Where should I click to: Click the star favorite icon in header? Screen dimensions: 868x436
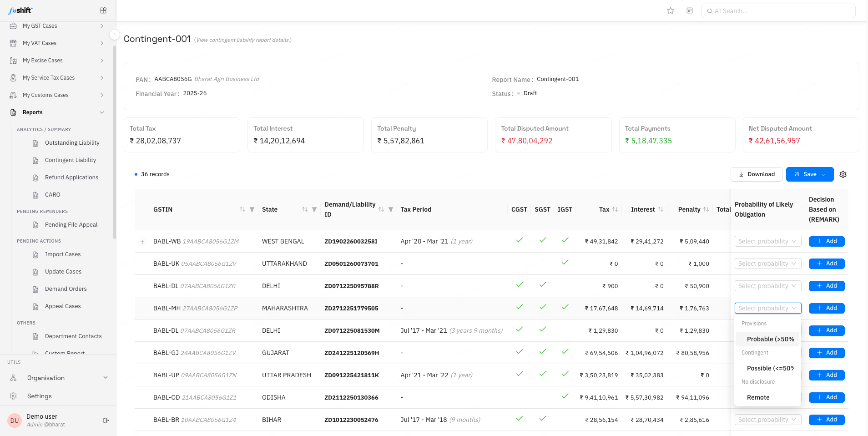(671, 11)
